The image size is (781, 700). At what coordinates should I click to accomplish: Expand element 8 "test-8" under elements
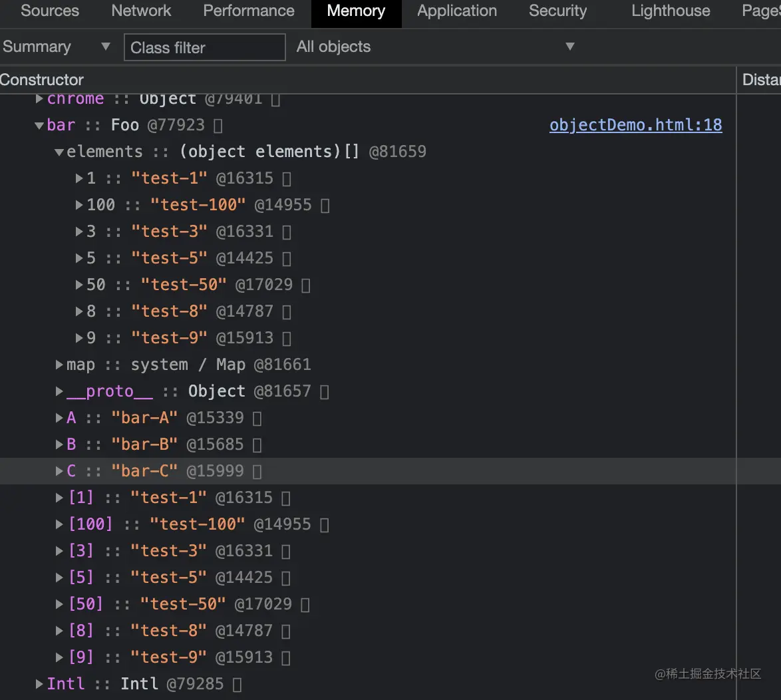78,311
